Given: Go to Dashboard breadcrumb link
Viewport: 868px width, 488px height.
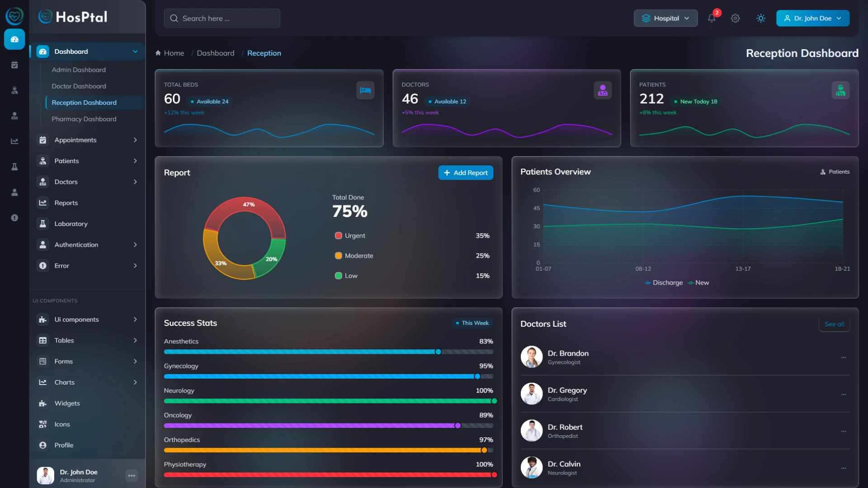Looking at the screenshot, I should 216,53.
